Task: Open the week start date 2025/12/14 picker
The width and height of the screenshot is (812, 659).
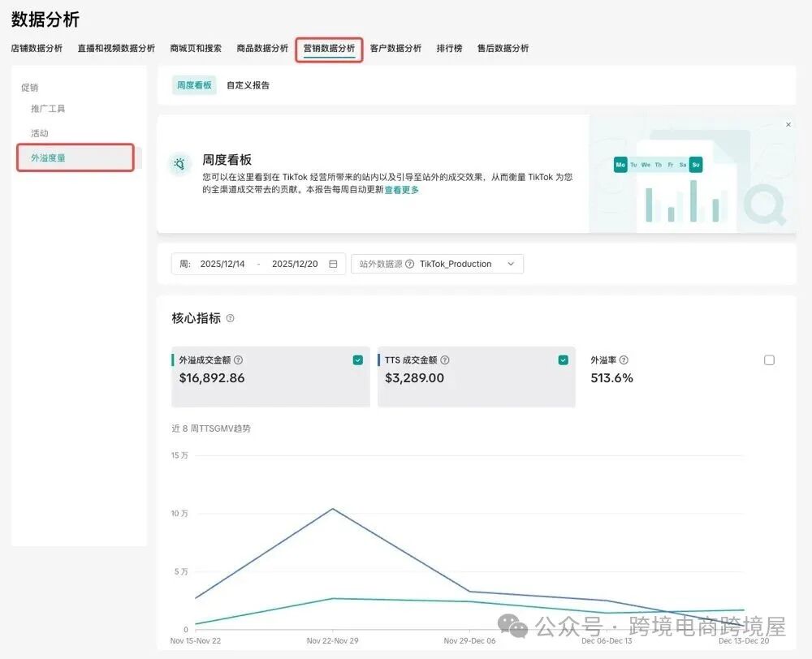Action: point(222,264)
